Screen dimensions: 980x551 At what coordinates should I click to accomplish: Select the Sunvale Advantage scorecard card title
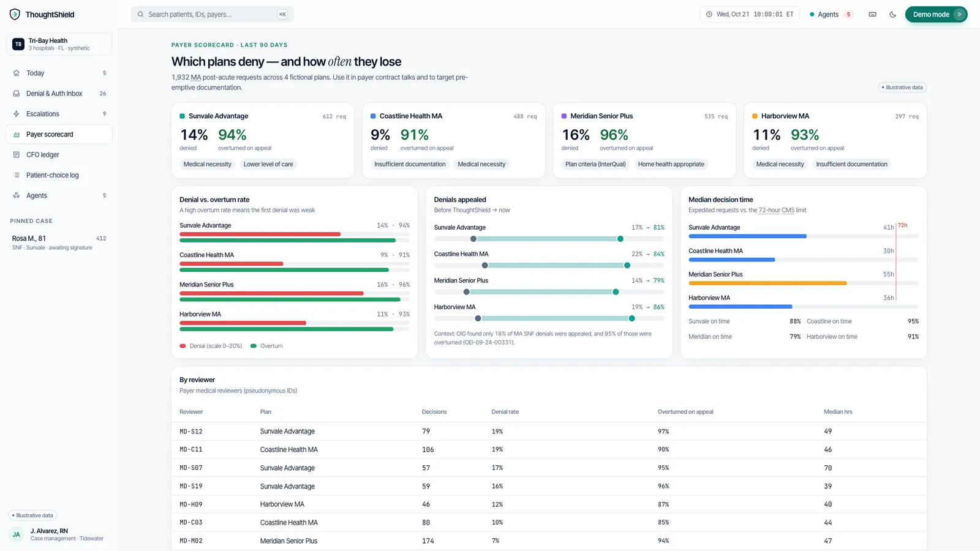pos(218,116)
